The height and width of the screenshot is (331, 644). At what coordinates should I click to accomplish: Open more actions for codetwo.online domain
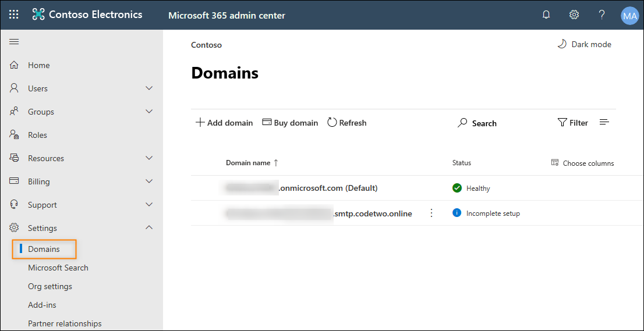click(x=431, y=213)
